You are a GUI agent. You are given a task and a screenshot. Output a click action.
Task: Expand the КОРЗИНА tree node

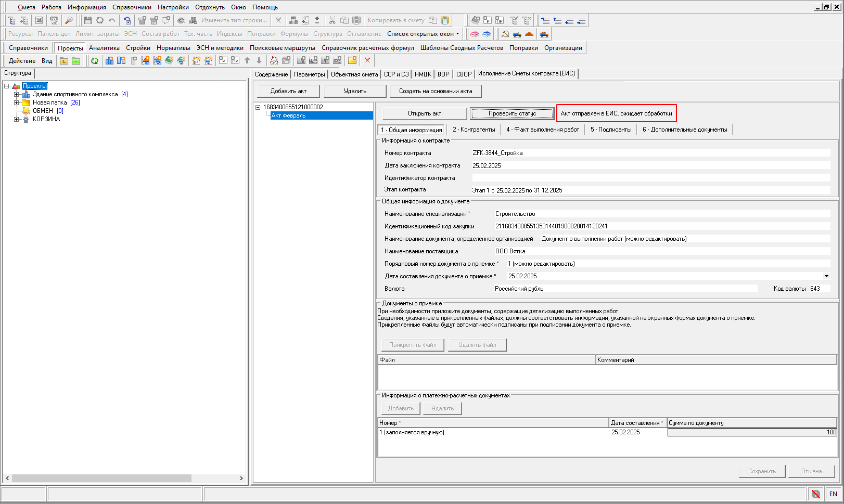click(16, 119)
